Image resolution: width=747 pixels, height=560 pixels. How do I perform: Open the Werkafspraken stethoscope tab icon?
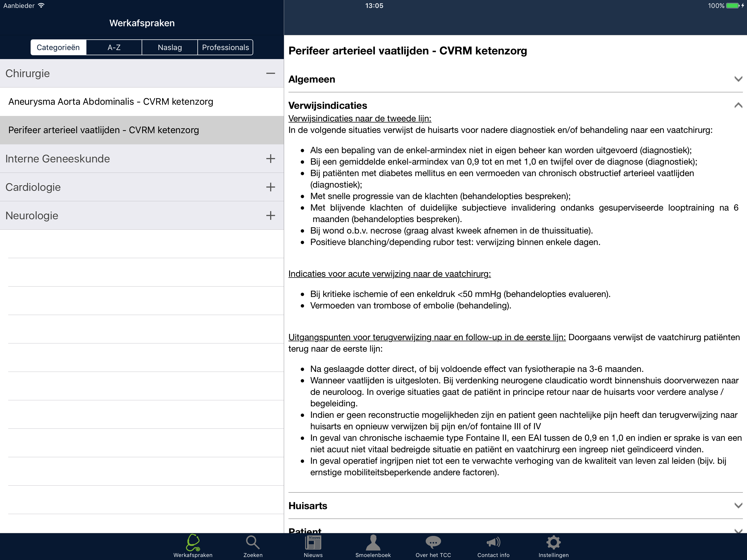pyautogui.click(x=193, y=542)
